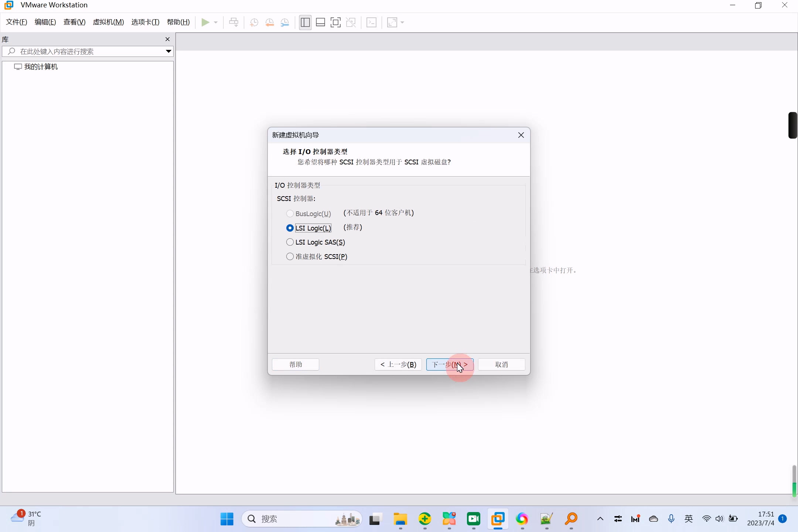Click the VMware Workstation title bar logo
Image resolution: width=798 pixels, height=532 pixels.
(9, 5)
